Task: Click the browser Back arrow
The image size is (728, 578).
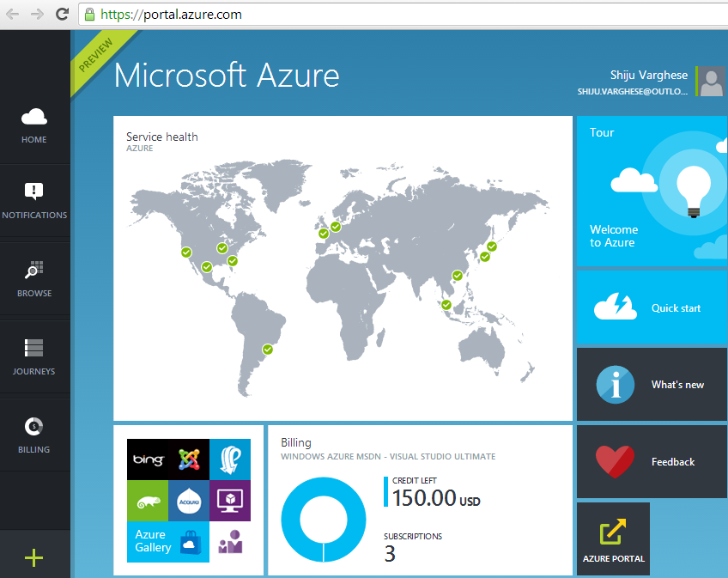Action: point(13,15)
